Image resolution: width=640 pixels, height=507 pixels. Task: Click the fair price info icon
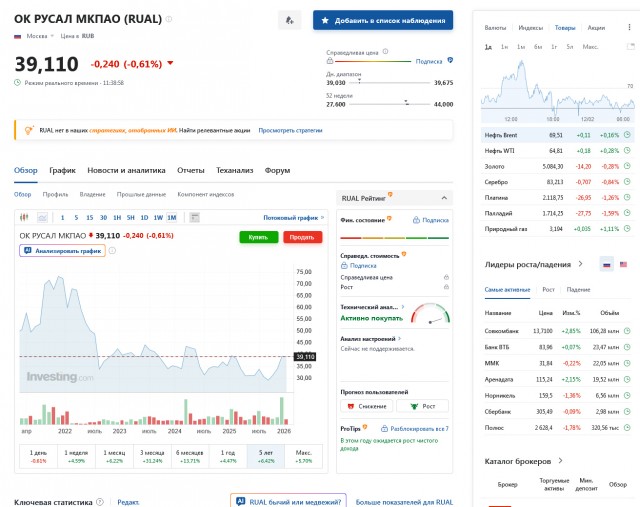point(385,52)
